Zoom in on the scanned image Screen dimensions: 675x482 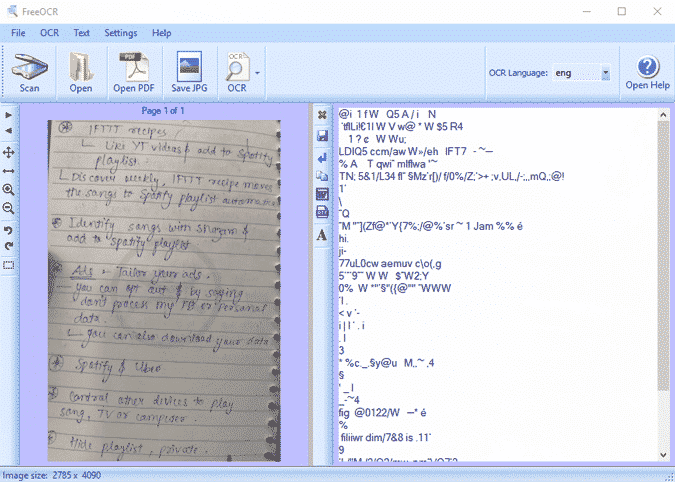pos(9,190)
